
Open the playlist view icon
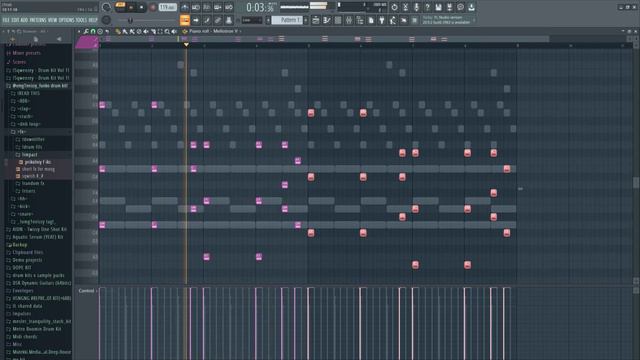316,20
